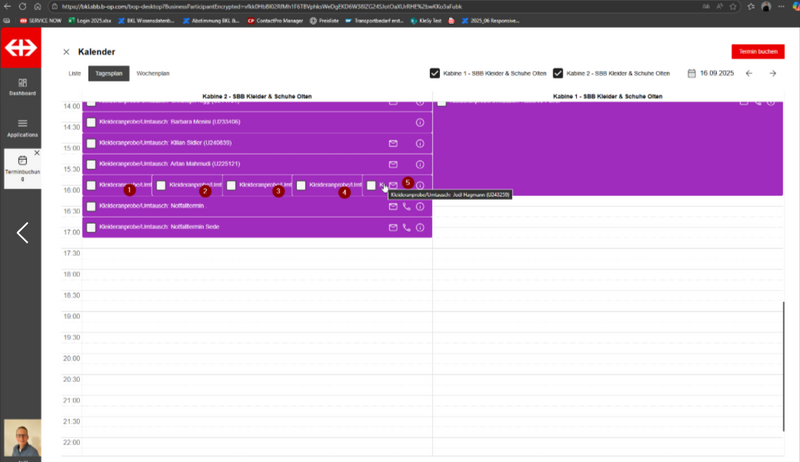Open the Dashboard from the sidebar
This screenshot has height=462, width=800.
[x=22, y=87]
